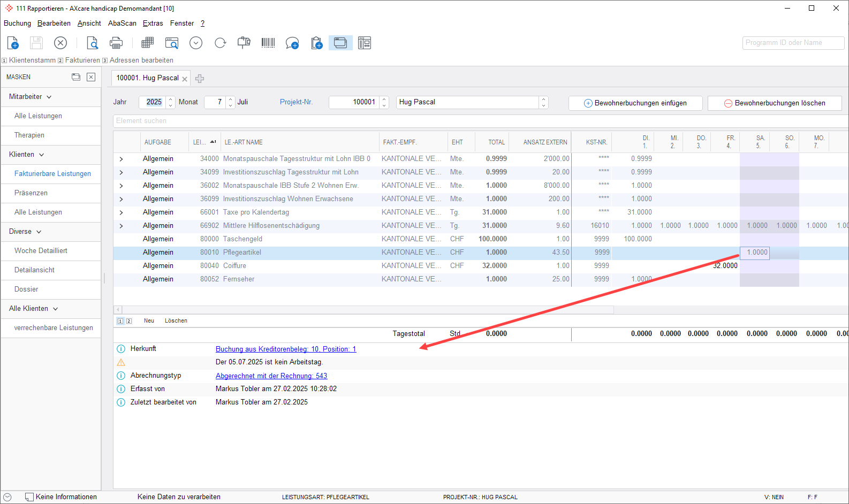The image size is (849, 504).
Task: Close the Masken side panel
Action: pos(91,77)
